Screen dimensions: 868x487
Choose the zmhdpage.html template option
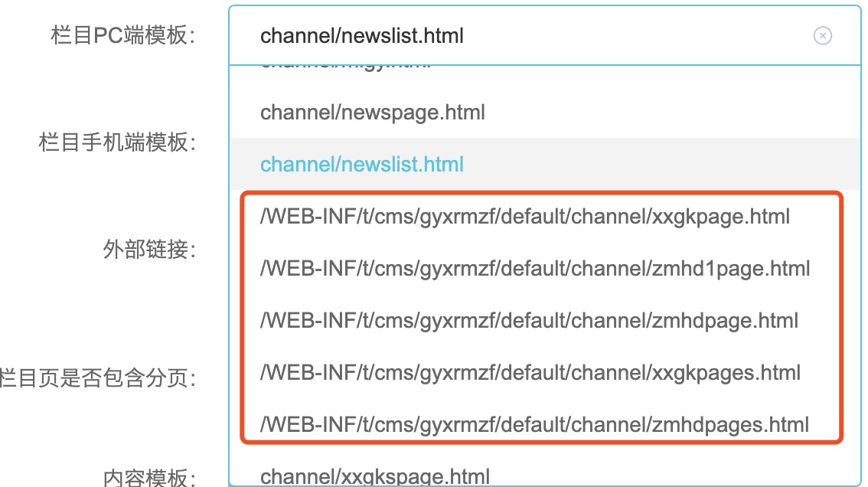(529, 321)
